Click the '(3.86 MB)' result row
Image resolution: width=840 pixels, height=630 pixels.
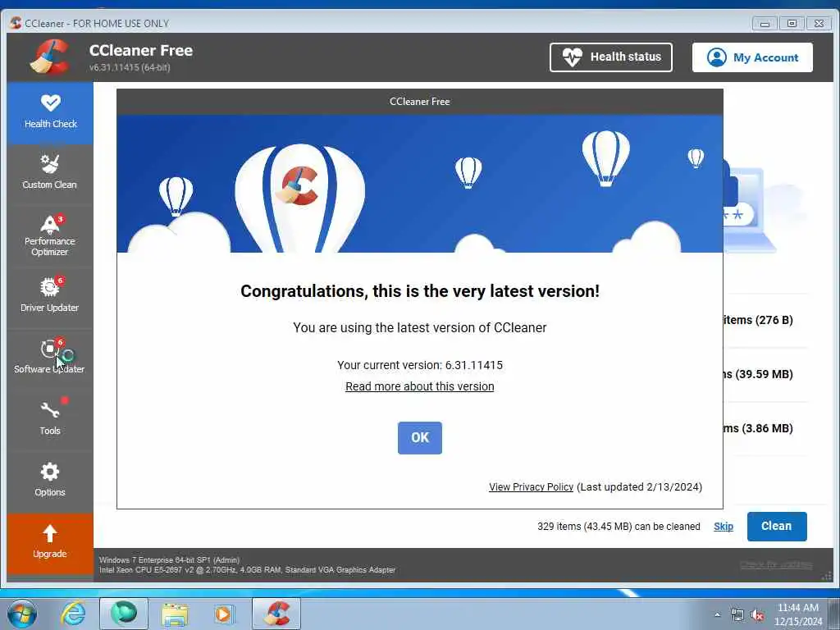point(758,428)
